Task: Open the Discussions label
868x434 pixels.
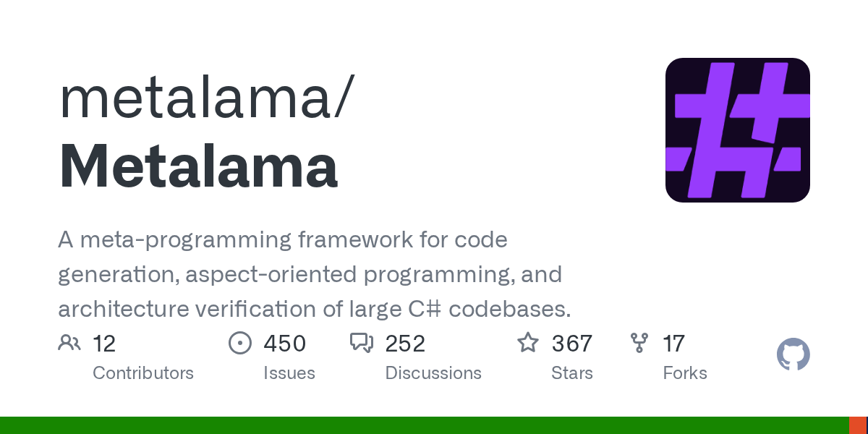Action: [x=433, y=373]
